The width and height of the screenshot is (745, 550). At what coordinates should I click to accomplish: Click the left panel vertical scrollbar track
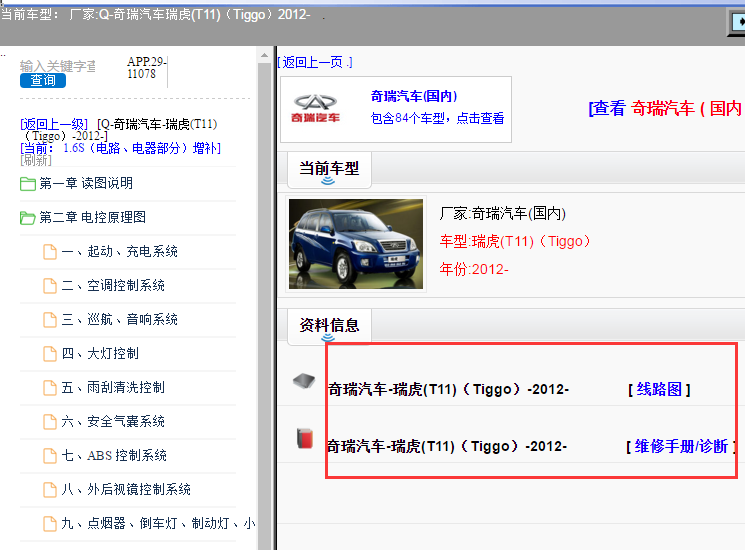pos(264,304)
